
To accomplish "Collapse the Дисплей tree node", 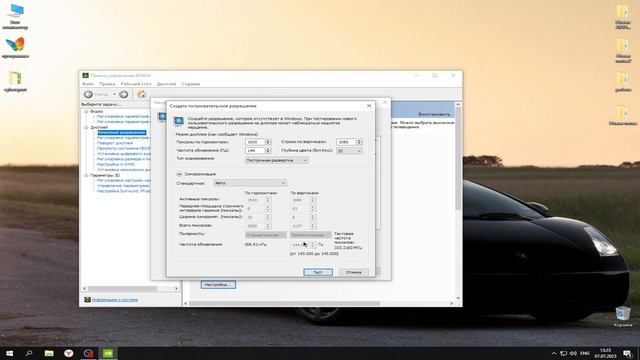I will pos(86,127).
